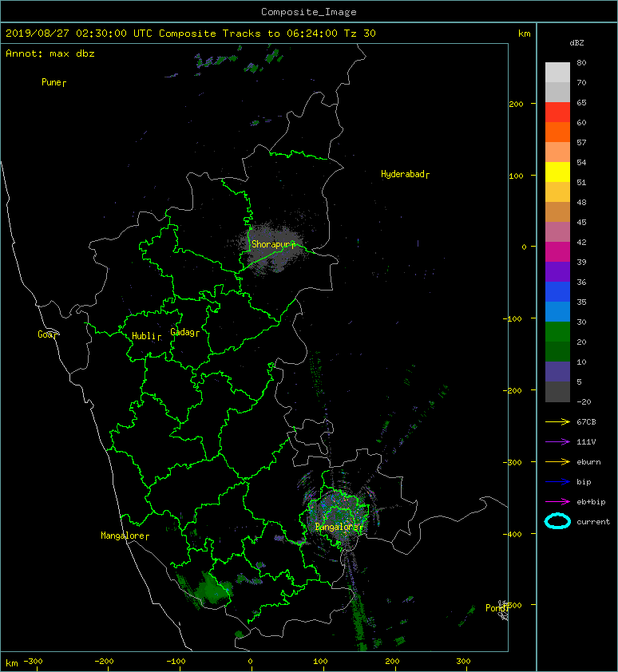The image size is (618, 672).
Task: Click the 80 dBZ light gray swatch
Action: [x=557, y=72]
